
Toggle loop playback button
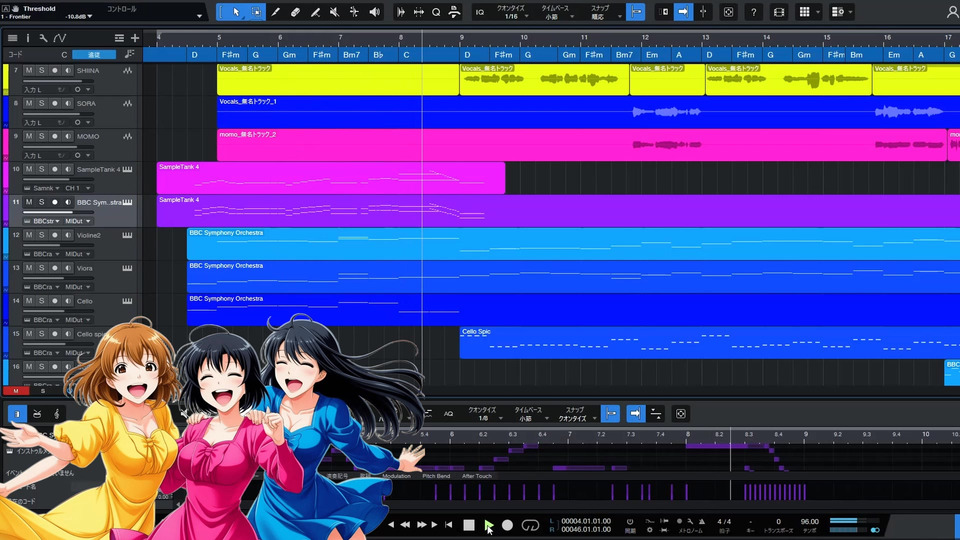[530, 525]
